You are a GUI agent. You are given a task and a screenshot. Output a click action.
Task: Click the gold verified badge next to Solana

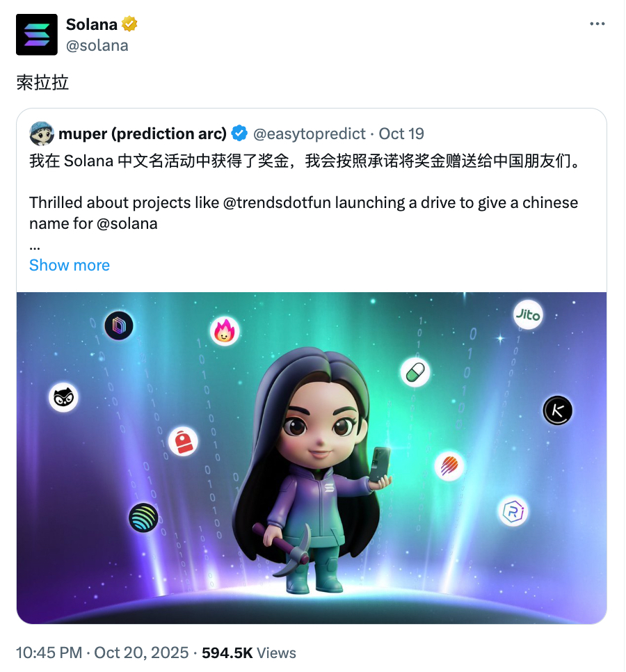pos(129,24)
